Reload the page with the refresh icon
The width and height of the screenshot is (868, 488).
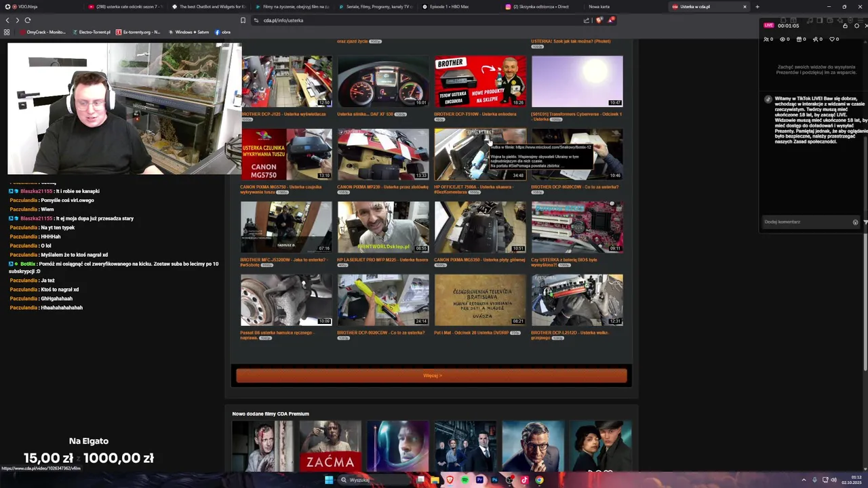[27, 20]
